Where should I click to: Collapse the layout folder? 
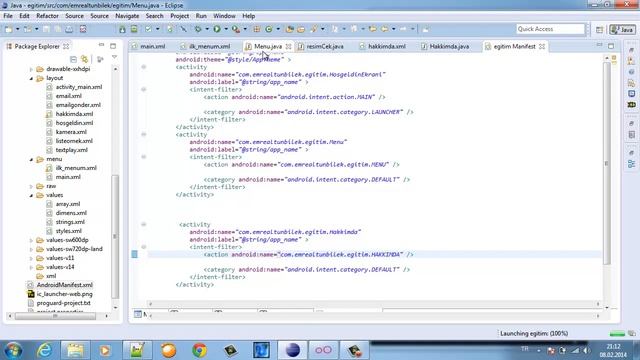coord(31,78)
